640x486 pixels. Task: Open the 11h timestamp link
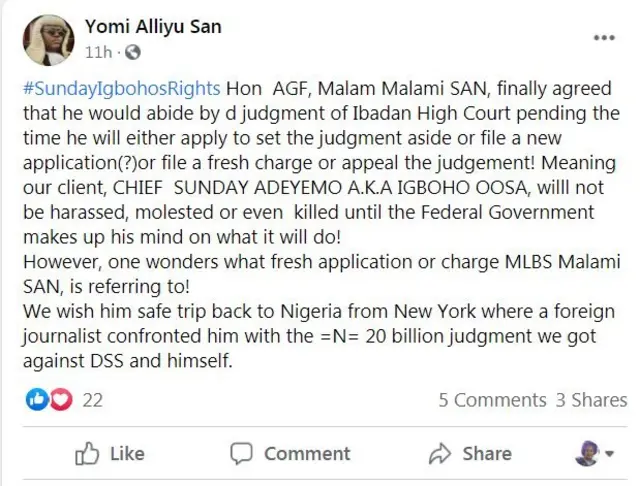98,52
